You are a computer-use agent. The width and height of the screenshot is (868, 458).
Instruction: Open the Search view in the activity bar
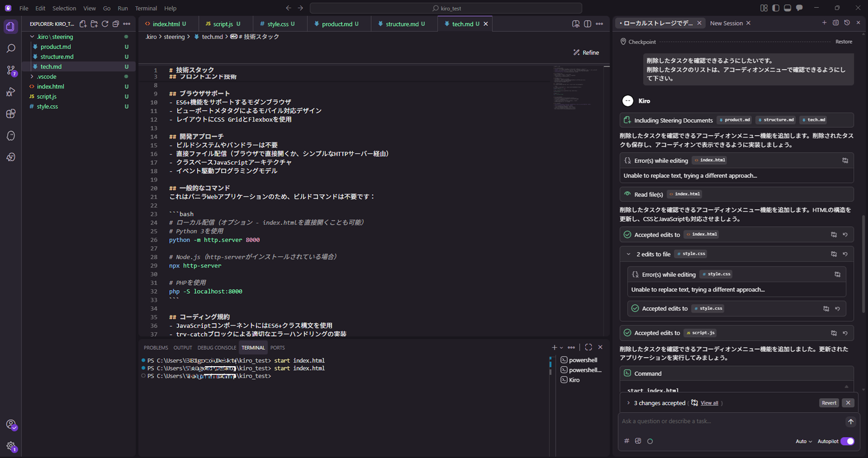(x=11, y=48)
